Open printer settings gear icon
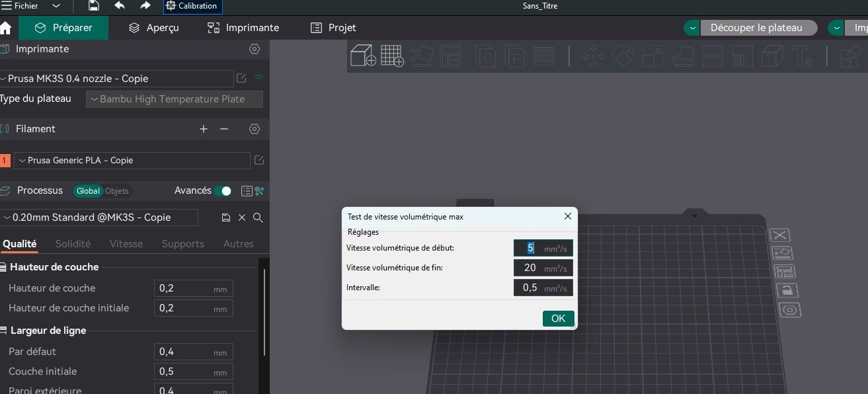 click(255, 49)
